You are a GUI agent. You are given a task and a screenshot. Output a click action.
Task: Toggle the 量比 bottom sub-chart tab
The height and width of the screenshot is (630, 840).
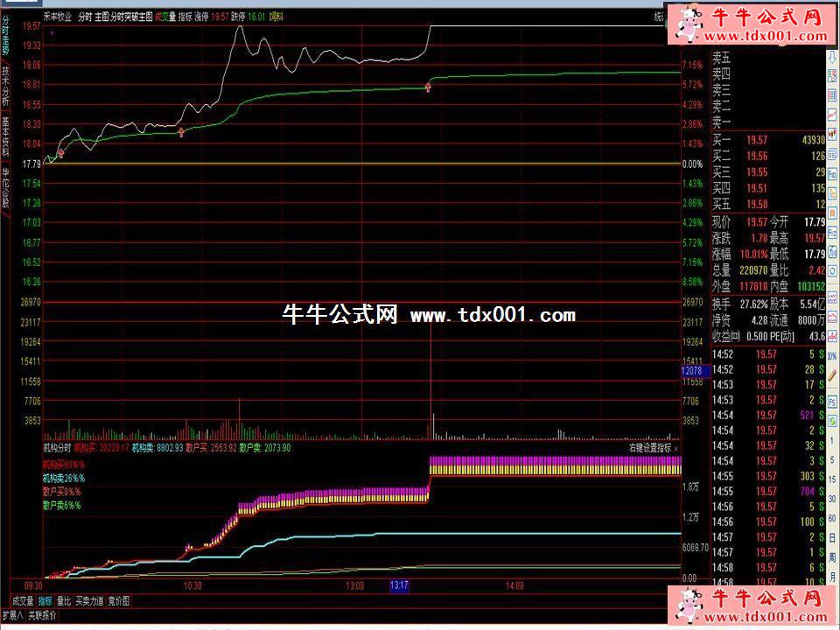click(x=63, y=601)
